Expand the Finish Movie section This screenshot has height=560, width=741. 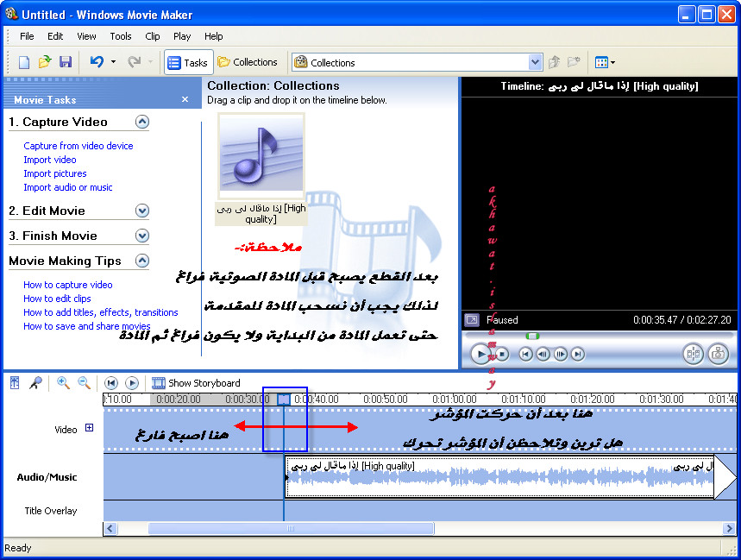click(142, 236)
